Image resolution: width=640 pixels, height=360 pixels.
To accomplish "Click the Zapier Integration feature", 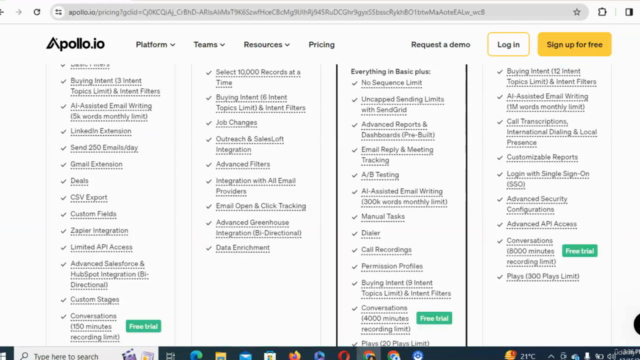I will point(99,231).
